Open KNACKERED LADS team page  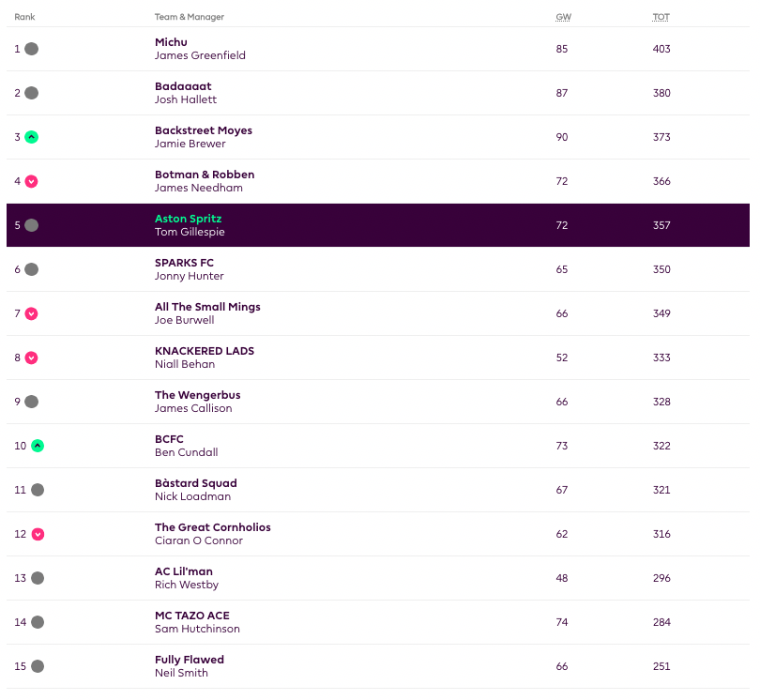click(205, 351)
